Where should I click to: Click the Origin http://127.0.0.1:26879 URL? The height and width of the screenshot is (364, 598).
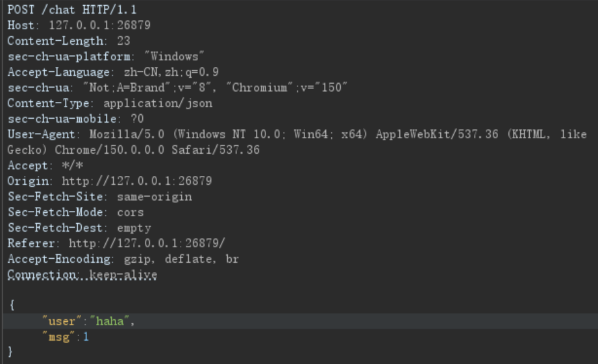tap(137, 181)
